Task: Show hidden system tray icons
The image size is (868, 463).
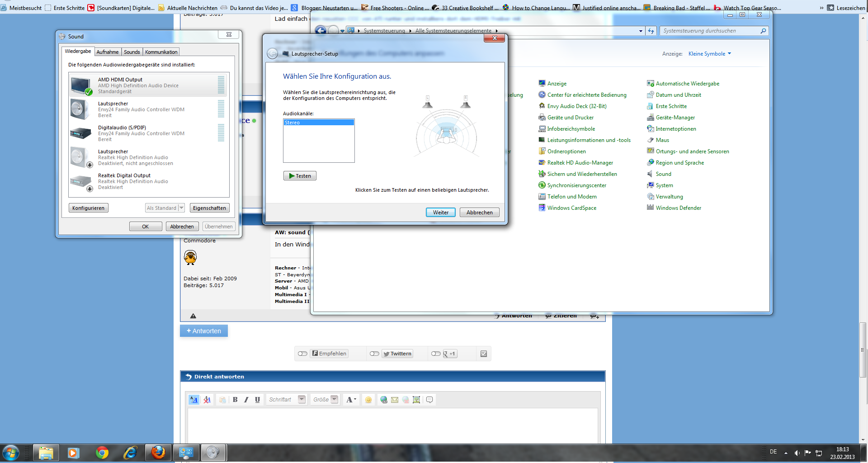Action: (786, 453)
